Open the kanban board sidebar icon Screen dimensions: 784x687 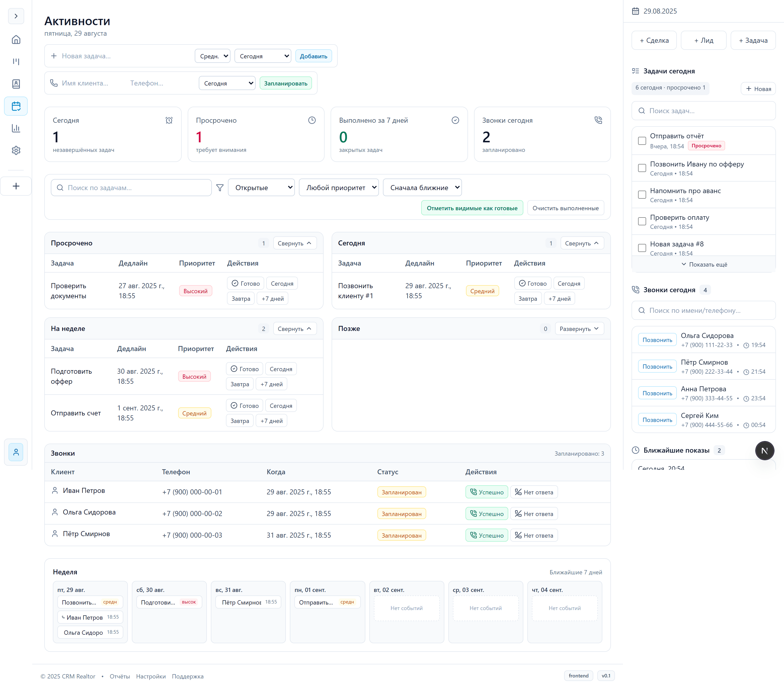pos(16,62)
